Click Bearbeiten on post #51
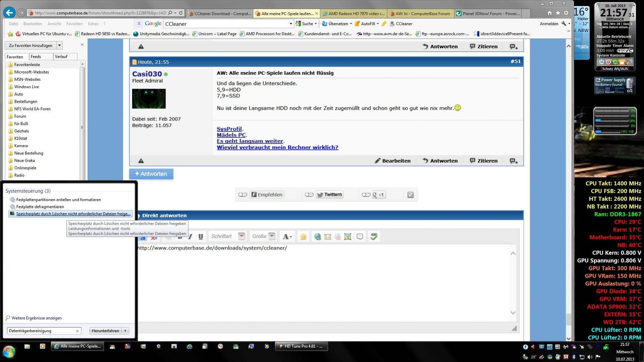The width and height of the screenshot is (644, 362). tap(392, 161)
